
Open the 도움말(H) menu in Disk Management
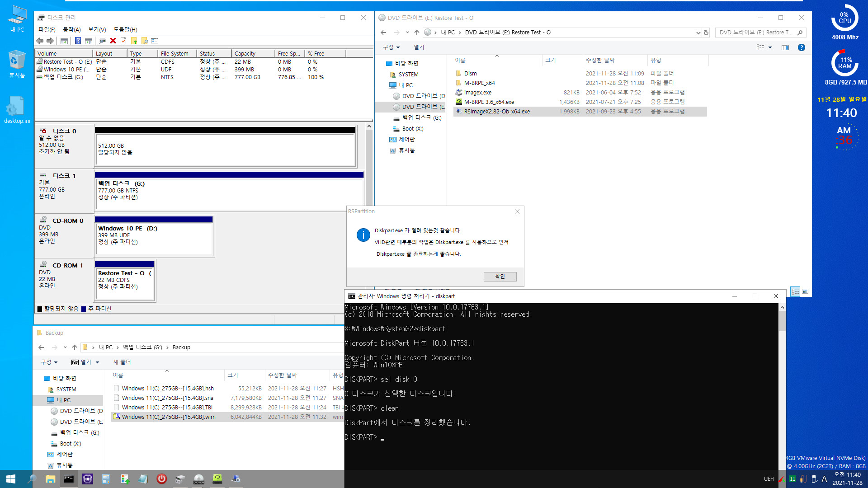click(x=125, y=29)
